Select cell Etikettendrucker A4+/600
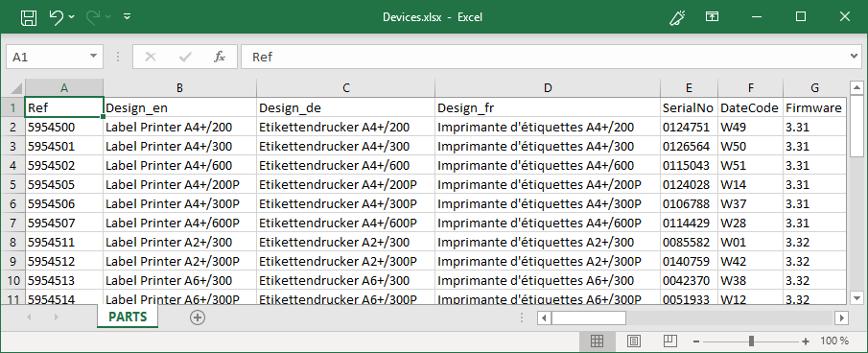 coord(346,165)
